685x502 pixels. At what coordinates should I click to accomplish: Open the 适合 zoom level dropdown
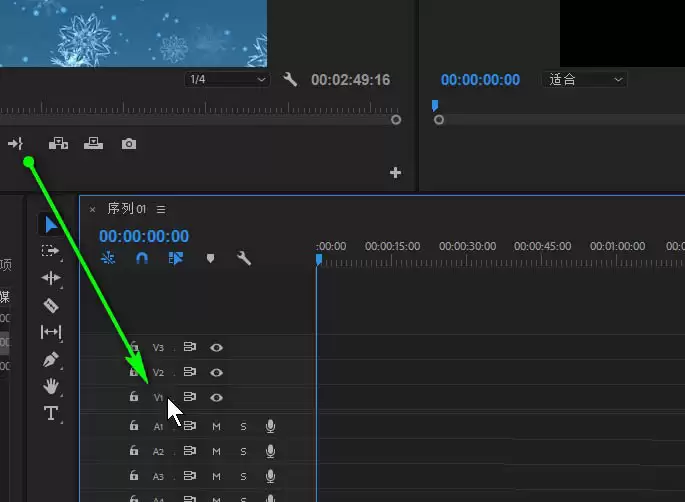point(585,80)
